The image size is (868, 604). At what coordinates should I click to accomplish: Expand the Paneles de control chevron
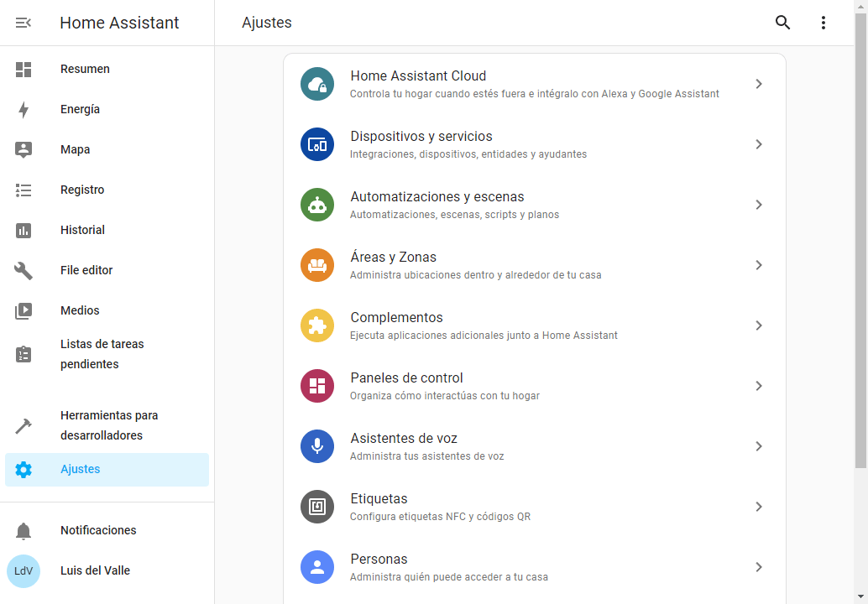[x=758, y=386]
